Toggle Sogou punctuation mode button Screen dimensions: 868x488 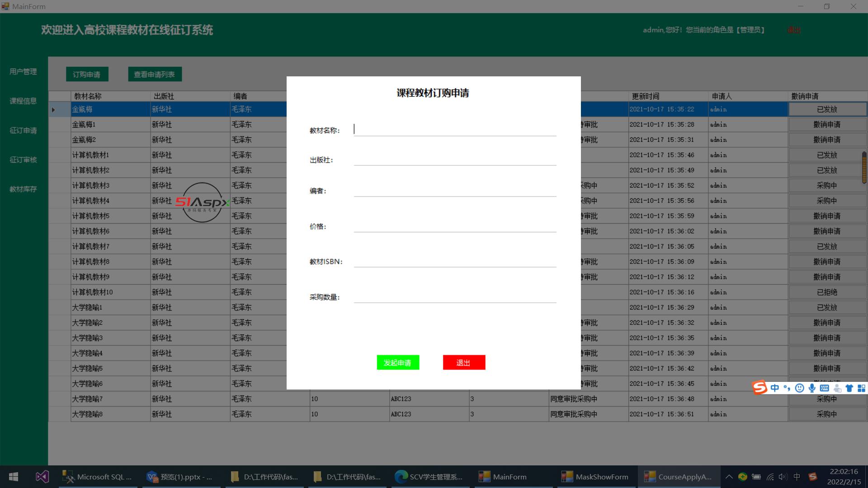(787, 388)
